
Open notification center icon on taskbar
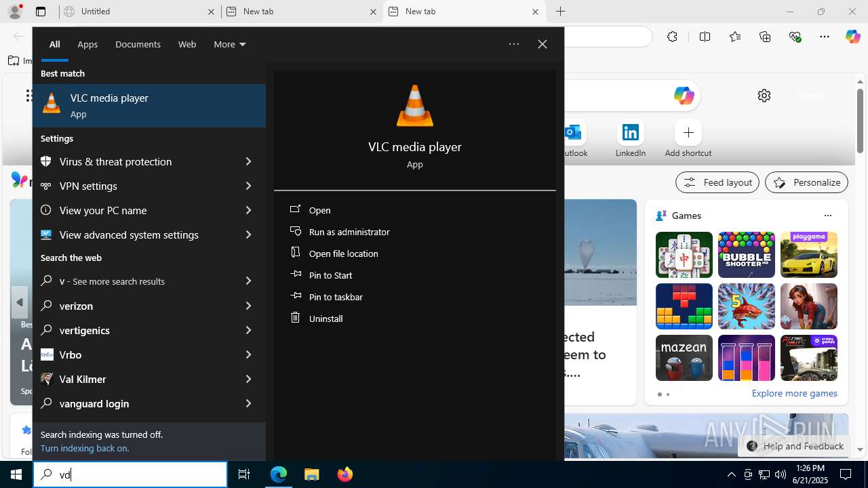tap(846, 474)
